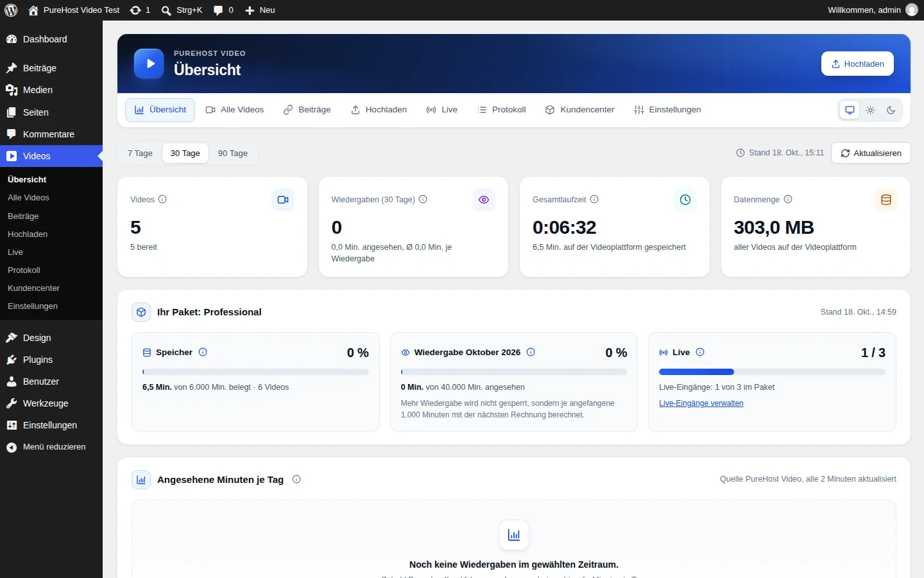Click info icon beside Wiedergabe Oktober 2026
This screenshot has width=924, height=578.
531,352
